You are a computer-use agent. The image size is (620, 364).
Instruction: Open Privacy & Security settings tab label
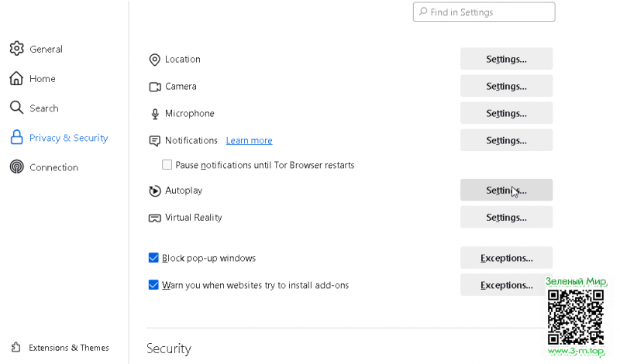tap(68, 138)
